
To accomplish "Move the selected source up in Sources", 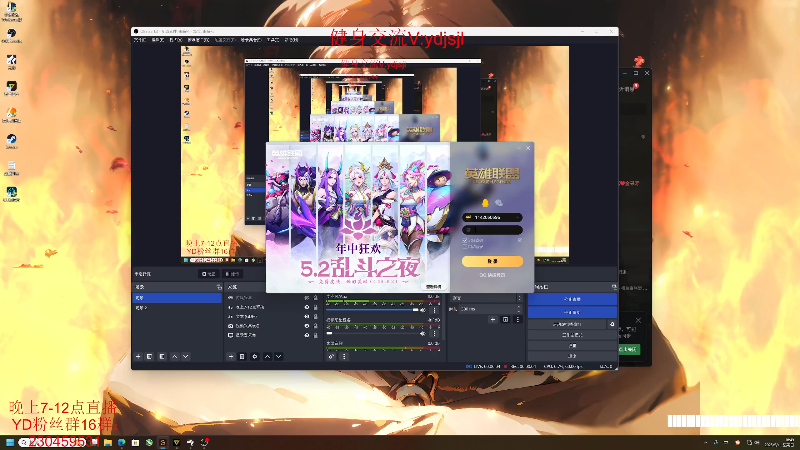I will click(267, 357).
